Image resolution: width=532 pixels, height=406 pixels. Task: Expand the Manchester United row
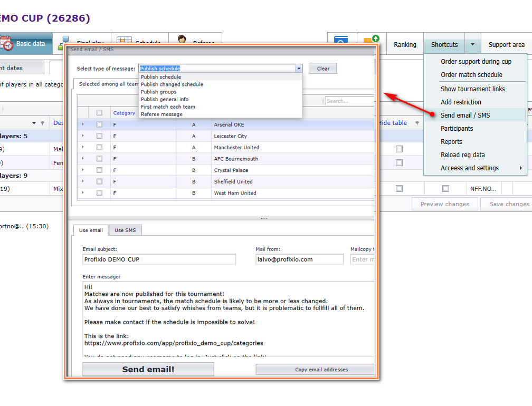coord(83,147)
